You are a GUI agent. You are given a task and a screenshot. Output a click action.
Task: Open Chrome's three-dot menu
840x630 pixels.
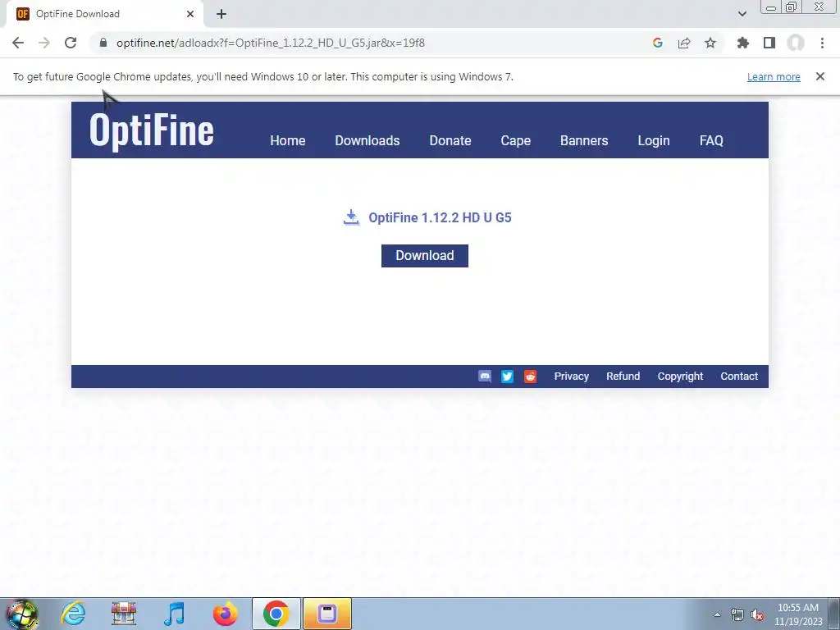point(822,43)
